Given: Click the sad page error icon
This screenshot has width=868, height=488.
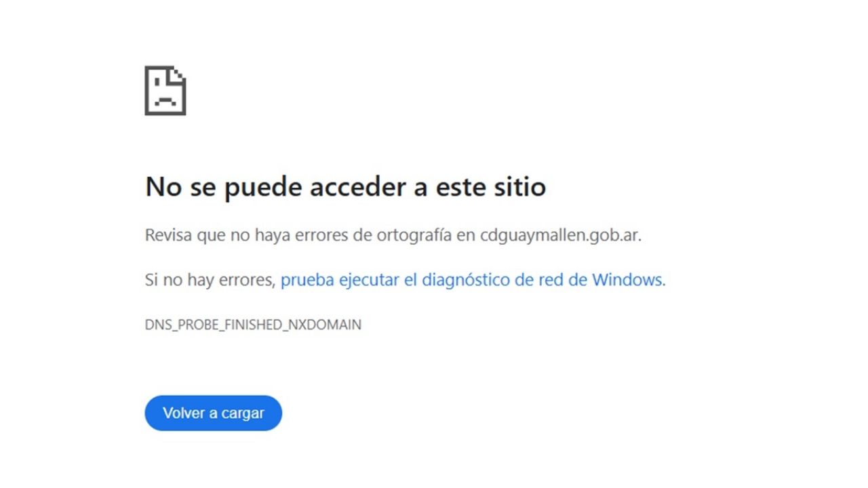Looking at the screenshot, I should click(x=165, y=90).
